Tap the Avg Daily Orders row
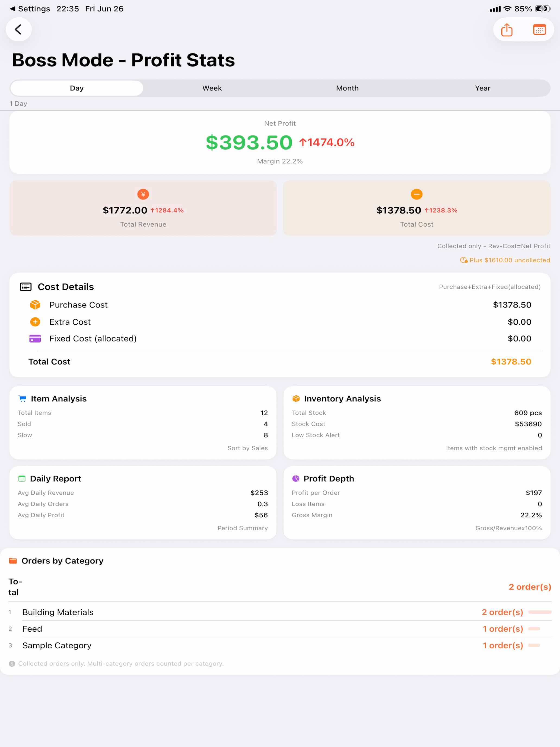 pos(143,504)
